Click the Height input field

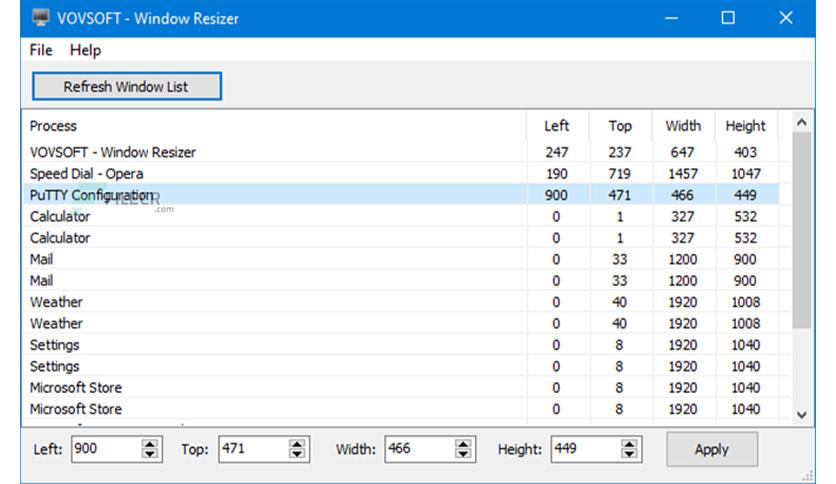click(x=584, y=449)
